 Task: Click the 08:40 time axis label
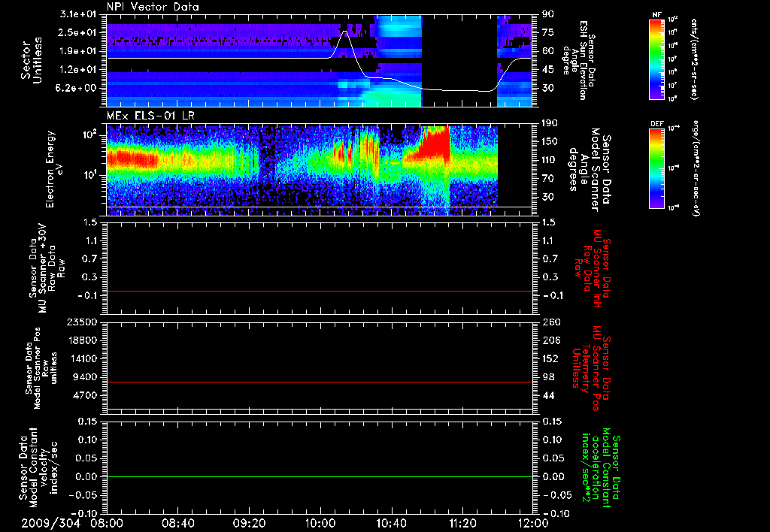pyautogui.click(x=177, y=524)
